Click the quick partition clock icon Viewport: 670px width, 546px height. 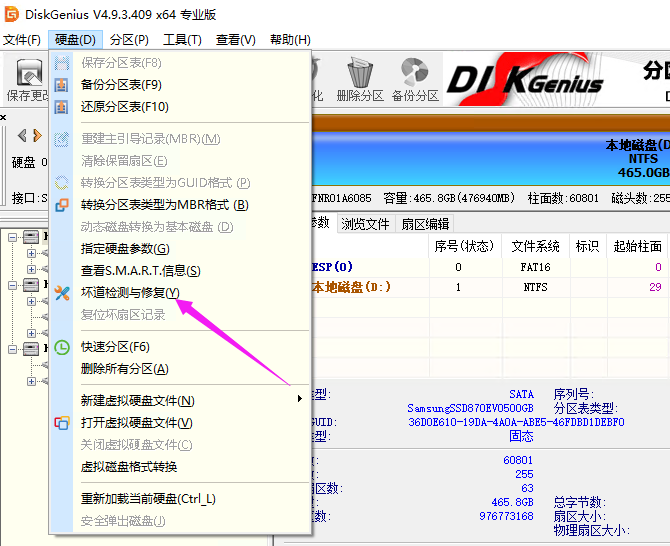(62, 347)
